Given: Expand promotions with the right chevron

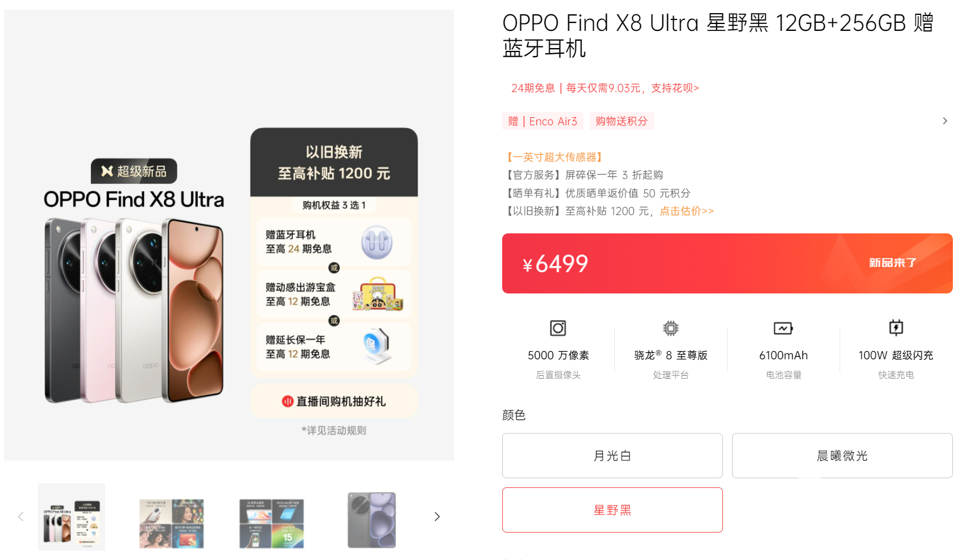Looking at the screenshot, I should pyautogui.click(x=944, y=121).
